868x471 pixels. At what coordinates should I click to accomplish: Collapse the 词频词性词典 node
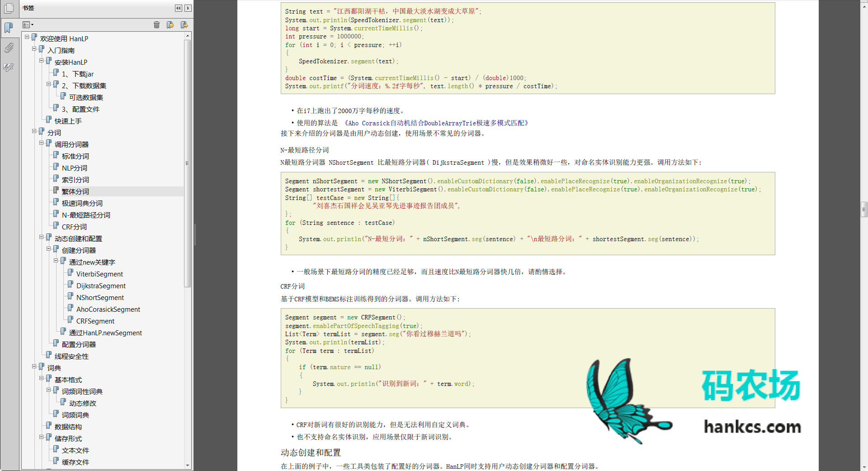49,390
